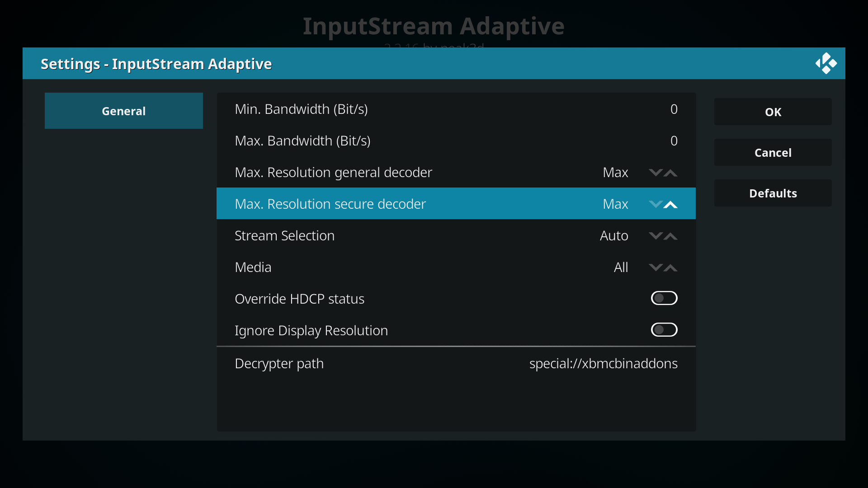
Task: Click up arrow for Stream Selection
Action: (x=670, y=236)
